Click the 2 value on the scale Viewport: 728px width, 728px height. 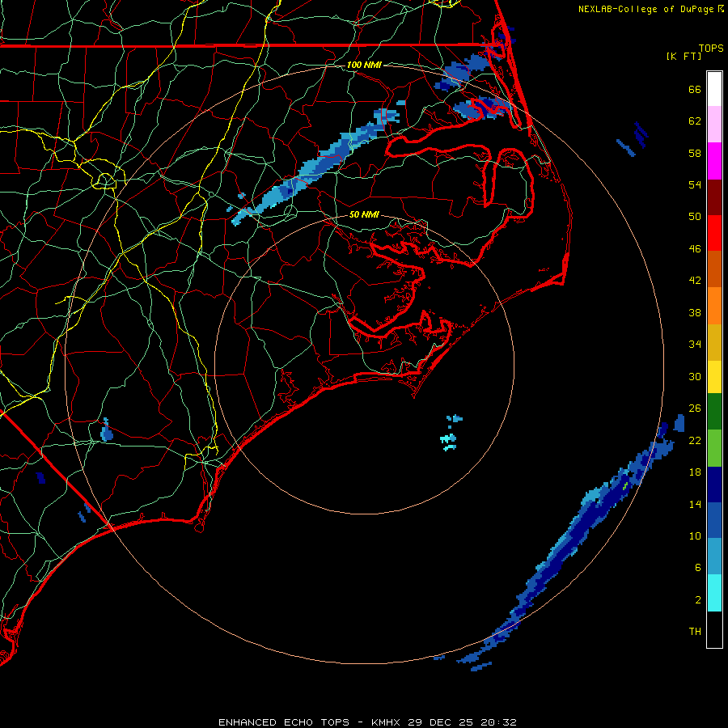click(698, 600)
